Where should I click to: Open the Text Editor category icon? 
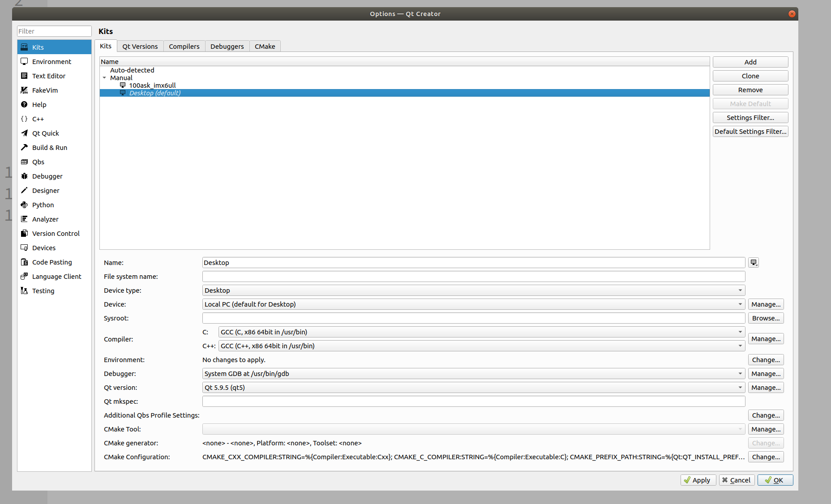point(25,76)
